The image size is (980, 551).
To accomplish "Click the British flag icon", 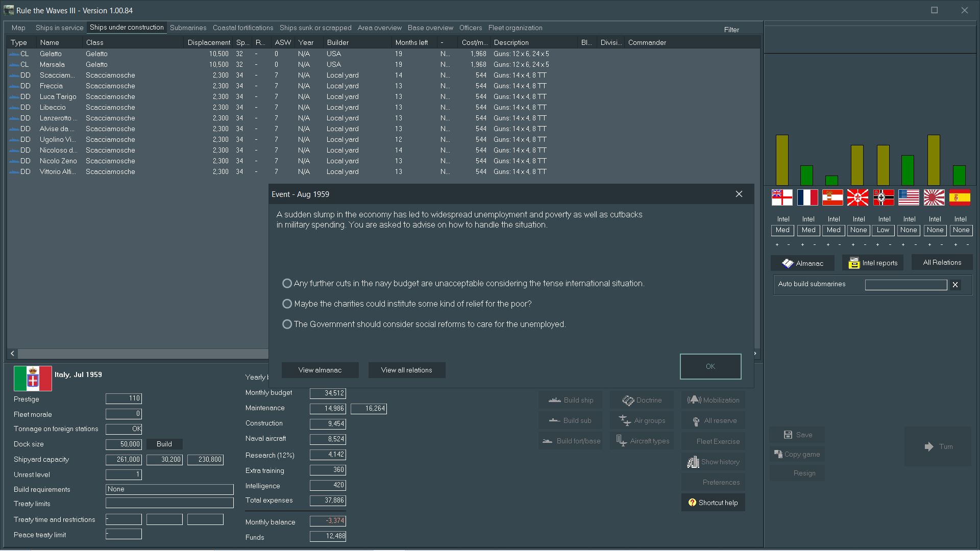I will click(782, 197).
